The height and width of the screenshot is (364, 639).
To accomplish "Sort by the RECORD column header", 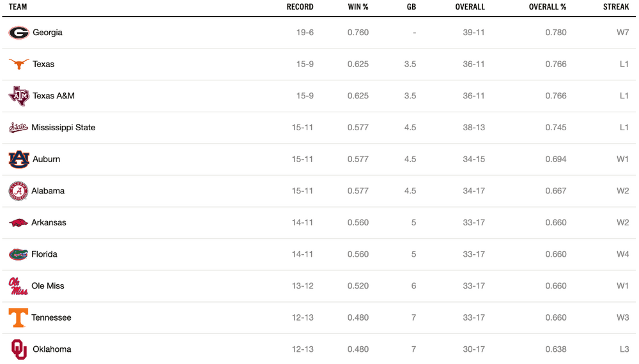I will coord(300,7).
